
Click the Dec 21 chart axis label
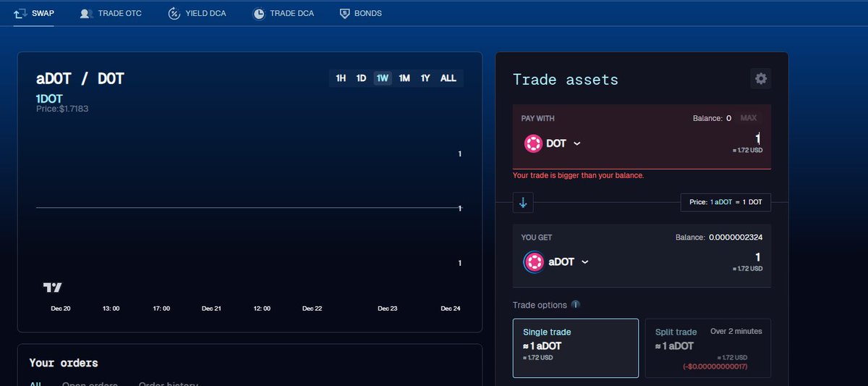click(x=211, y=309)
